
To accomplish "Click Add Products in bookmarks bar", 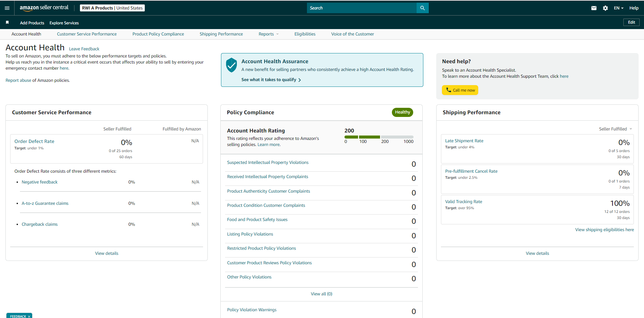I will tap(32, 23).
